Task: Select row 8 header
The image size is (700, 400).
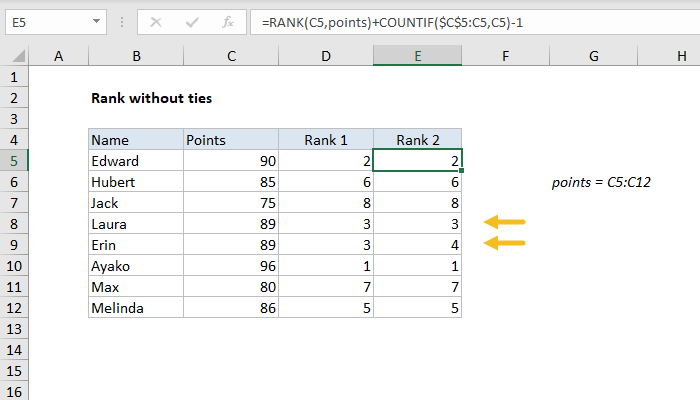Action: pyautogui.click(x=14, y=224)
